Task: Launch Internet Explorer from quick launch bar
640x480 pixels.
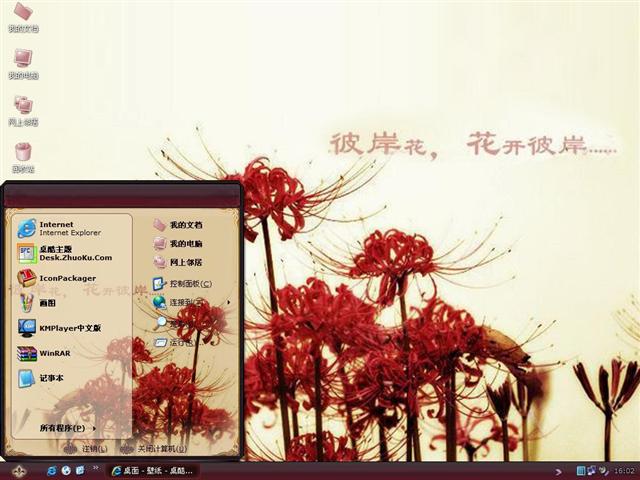Action: point(52,471)
